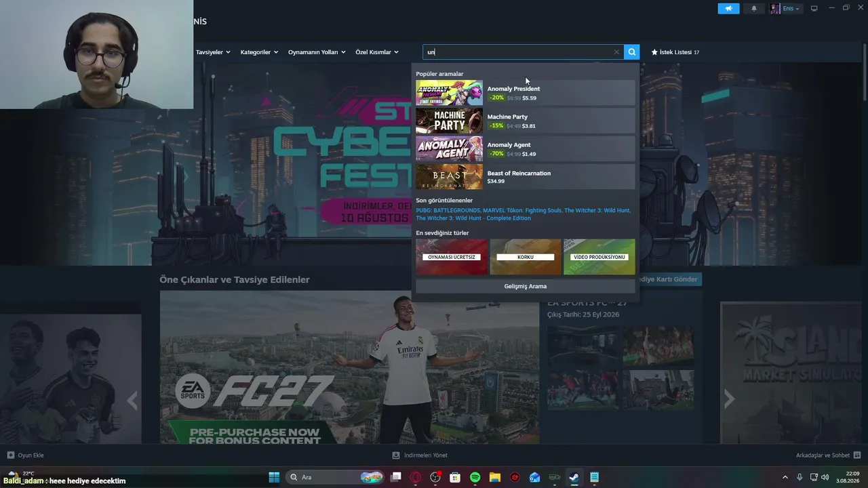Open the volume control tray icon
Viewport: 868px width, 488px height.
tap(825, 477)
